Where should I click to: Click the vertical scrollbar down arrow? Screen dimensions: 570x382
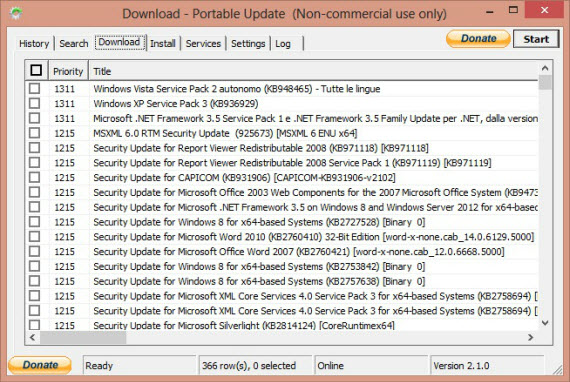tap(545, 323)
